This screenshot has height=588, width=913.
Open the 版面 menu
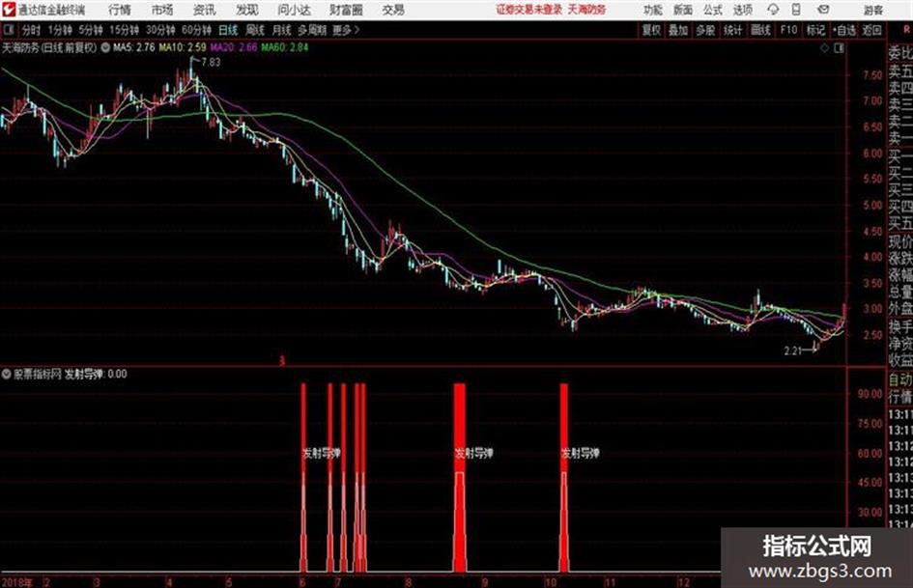coord(682,10)
